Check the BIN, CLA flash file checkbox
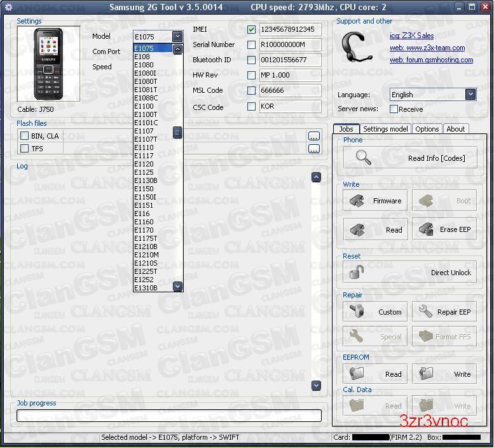494x448 pixels. pyautogui.click(x=24, y=136)
